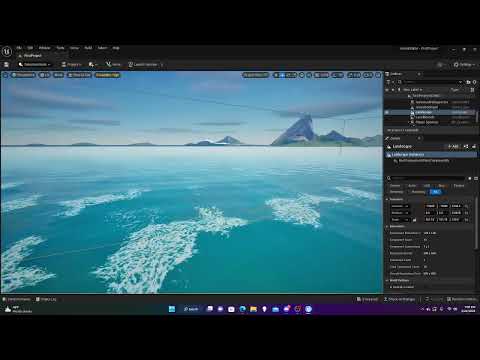This screenshot has height=360, width=480.
Task: Open the Platforms dropdown in toolbar
Action: pyautogui.click(x=71, y=64)
